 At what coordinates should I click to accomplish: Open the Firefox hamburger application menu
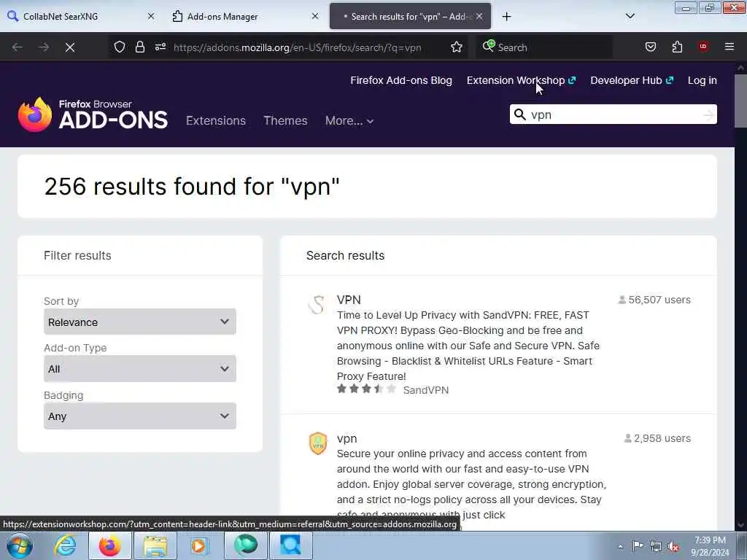[x=729, y=47]
